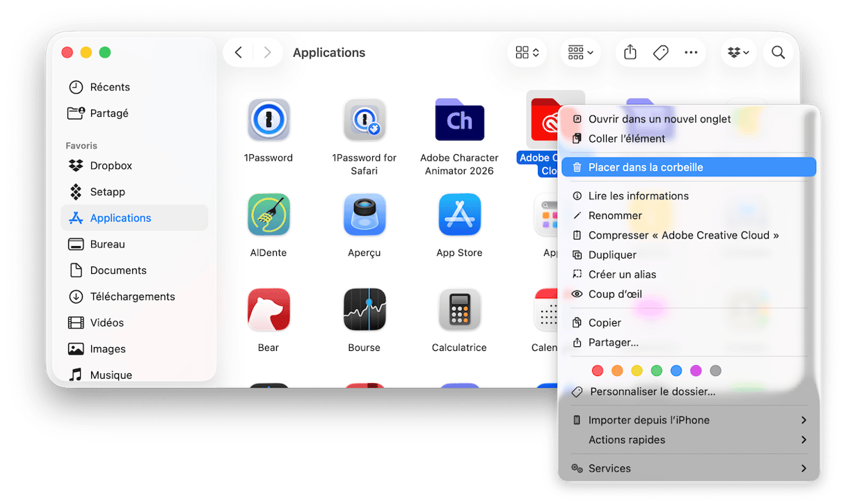Apply the purple color tag
846x504 pixels.
click(x=696, y=371)
